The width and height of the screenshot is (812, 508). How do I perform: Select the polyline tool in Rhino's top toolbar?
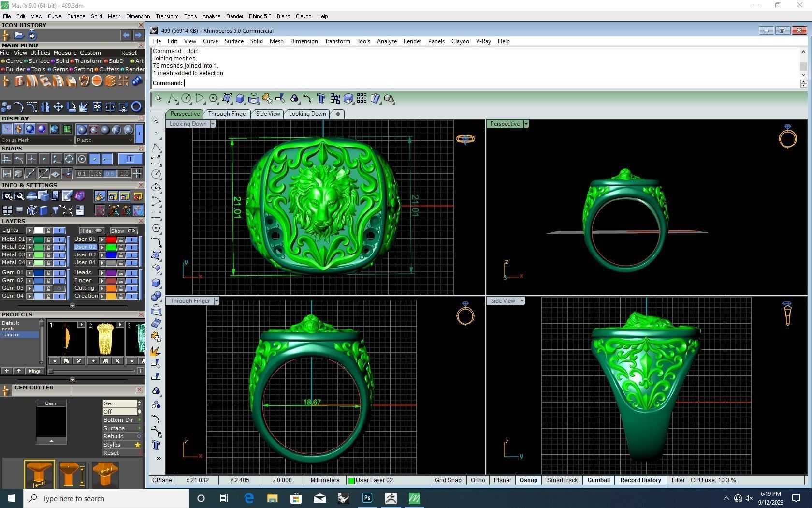(x=172, y=99)
